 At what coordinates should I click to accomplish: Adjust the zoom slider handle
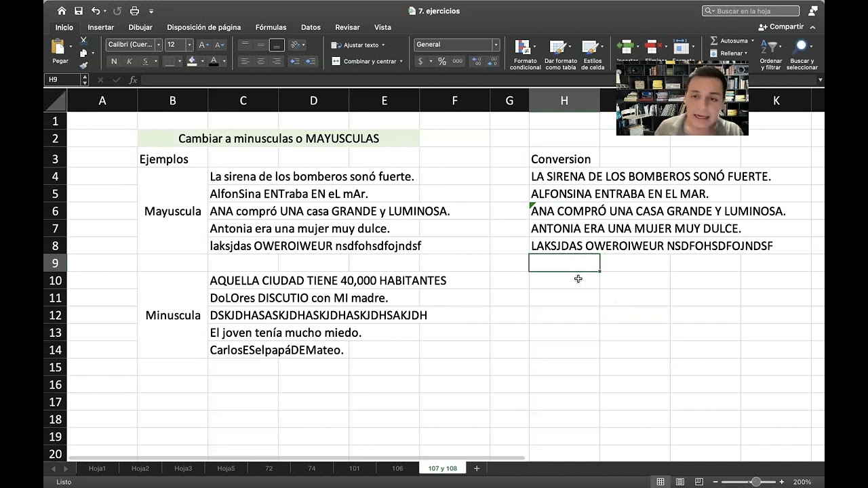click(x=755, y=482)
